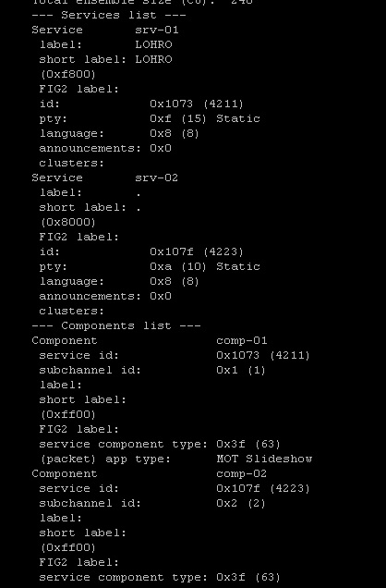Click subchannel id value 0x2 (2)

coord(241,503)
